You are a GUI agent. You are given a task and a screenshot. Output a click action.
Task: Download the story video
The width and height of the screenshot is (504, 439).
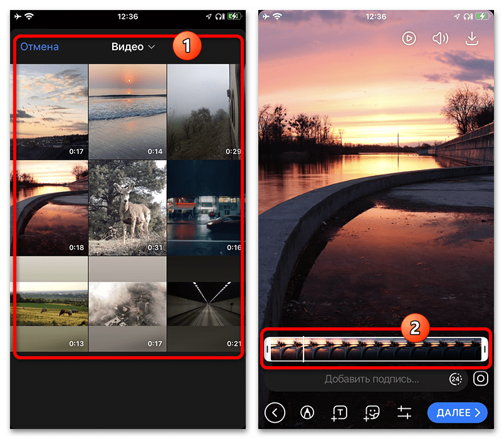[471, 39]
